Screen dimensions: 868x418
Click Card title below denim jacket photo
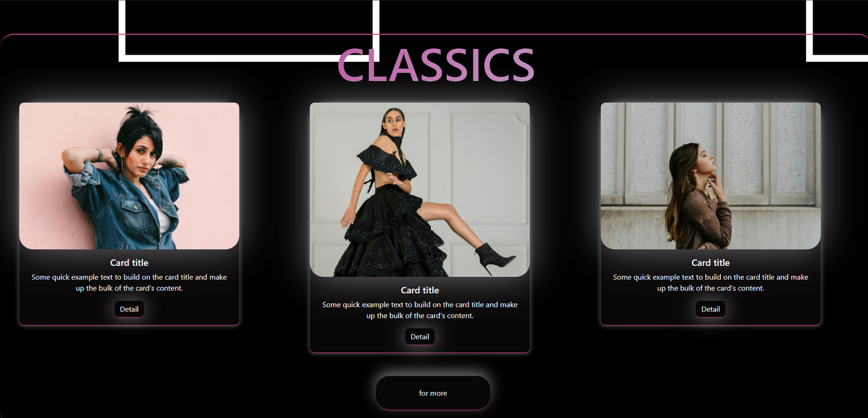click(129, 263)
